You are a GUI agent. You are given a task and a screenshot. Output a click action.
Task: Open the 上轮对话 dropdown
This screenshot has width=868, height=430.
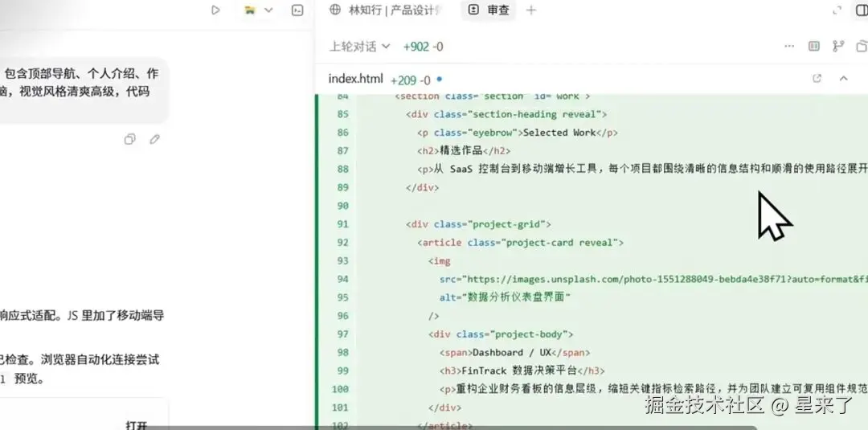360,47
